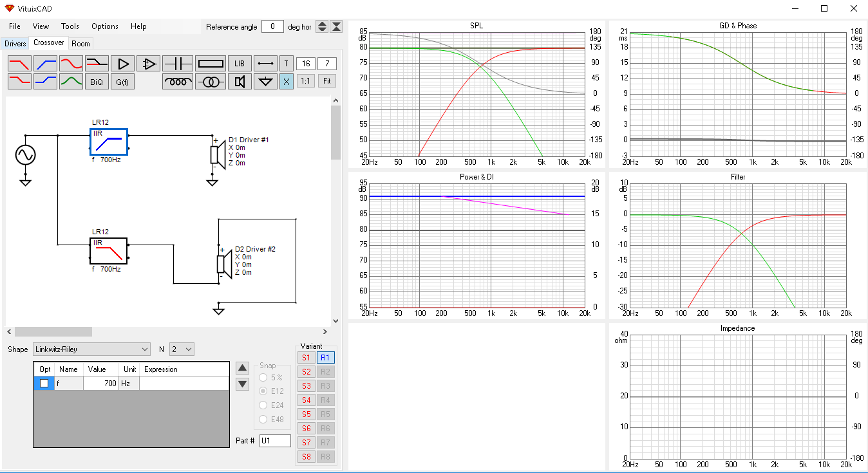Open the View menu
This screenshot has width=868, height=473.
coord(41,26)
